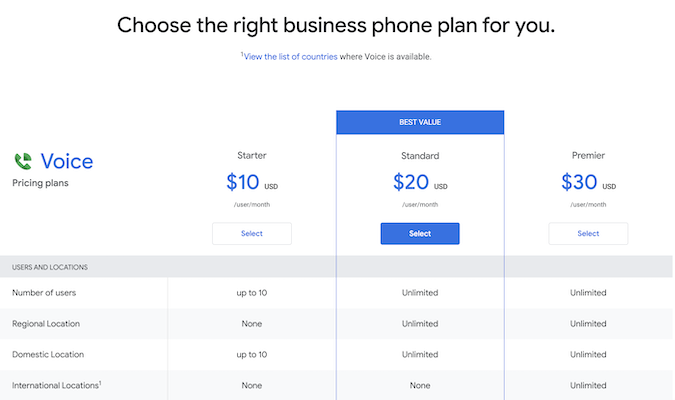The width and height of the screenshot is (675, 400).
Task: Click the USERS AND LOCATIONS section header
Action: 50,267
